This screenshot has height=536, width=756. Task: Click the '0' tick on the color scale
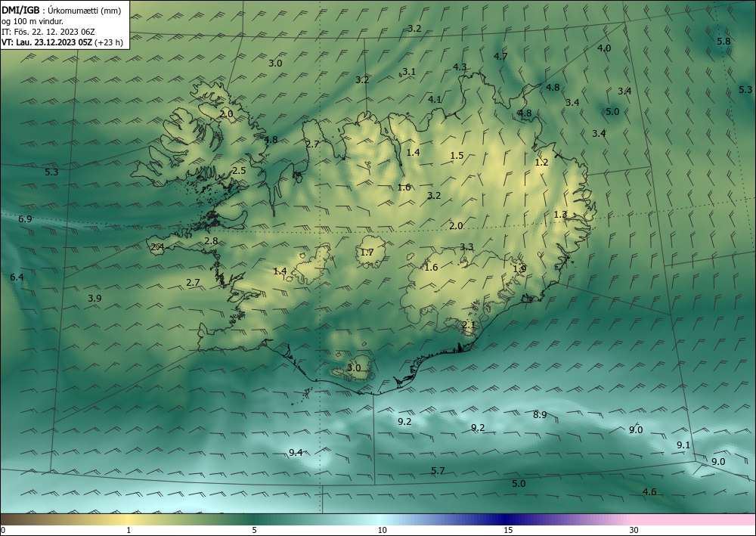click(3, 531)
